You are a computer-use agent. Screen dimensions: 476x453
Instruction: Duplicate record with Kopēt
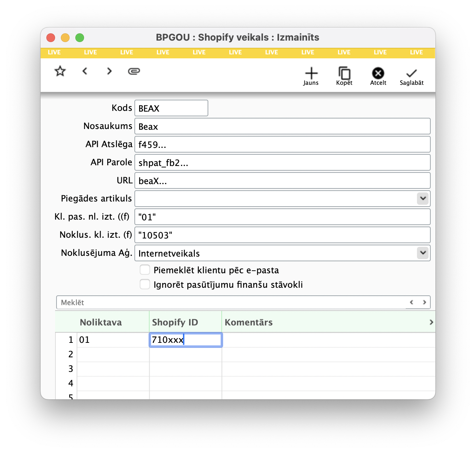click(344, 76)
